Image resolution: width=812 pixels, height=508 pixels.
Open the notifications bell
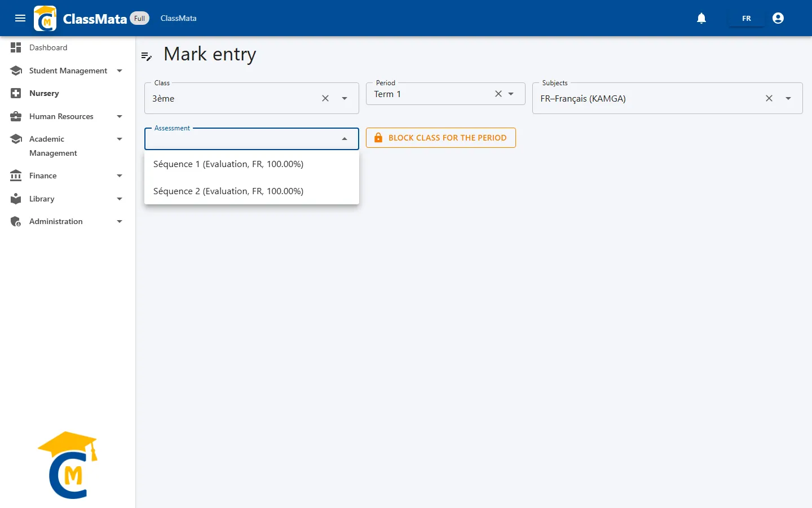701,18
